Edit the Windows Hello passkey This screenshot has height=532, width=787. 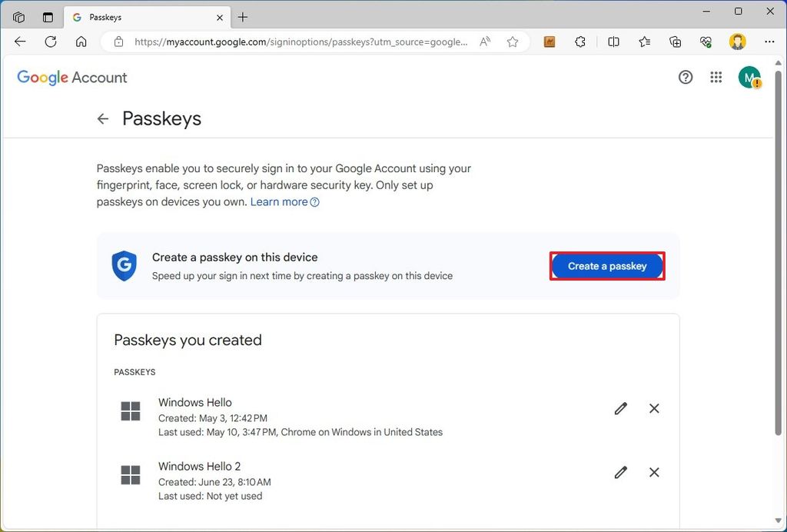tap(620, 408)
